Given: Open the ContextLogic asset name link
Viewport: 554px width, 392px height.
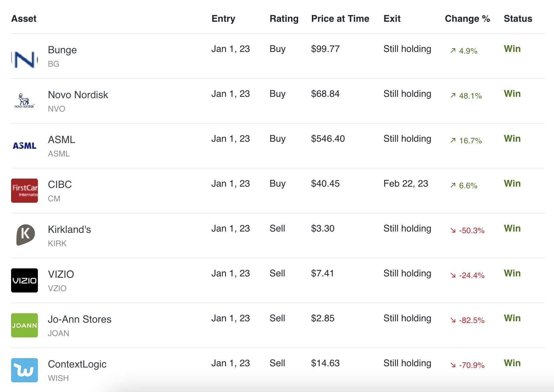Looking at the screenshot, I should tap(77, 364).
